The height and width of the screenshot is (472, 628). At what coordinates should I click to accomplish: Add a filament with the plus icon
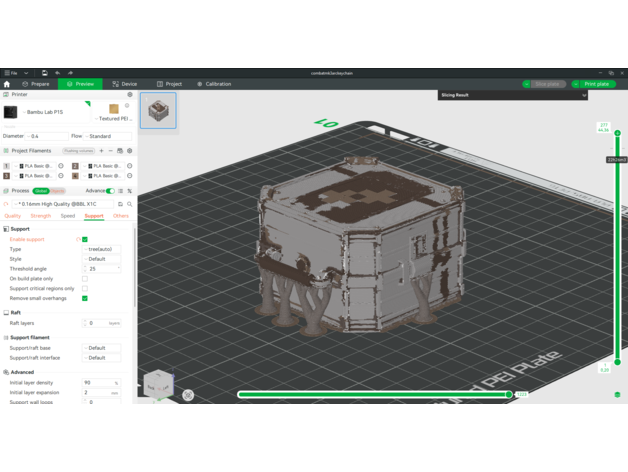coord(101,151)
